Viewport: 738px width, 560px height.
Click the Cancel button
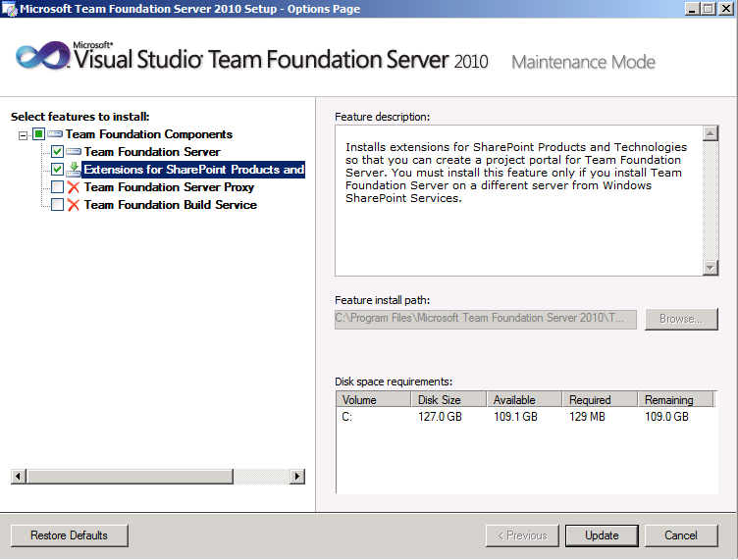click(681, 535)
